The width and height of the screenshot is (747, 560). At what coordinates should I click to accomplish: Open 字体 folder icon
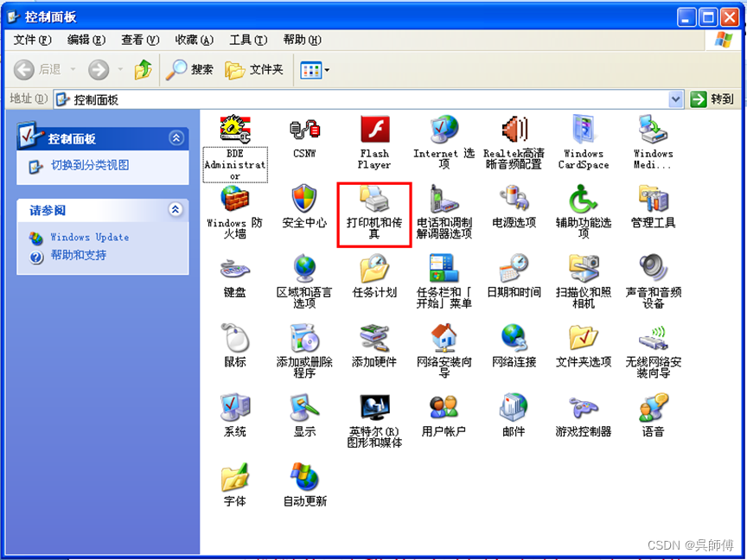click(x=235, y=478)
